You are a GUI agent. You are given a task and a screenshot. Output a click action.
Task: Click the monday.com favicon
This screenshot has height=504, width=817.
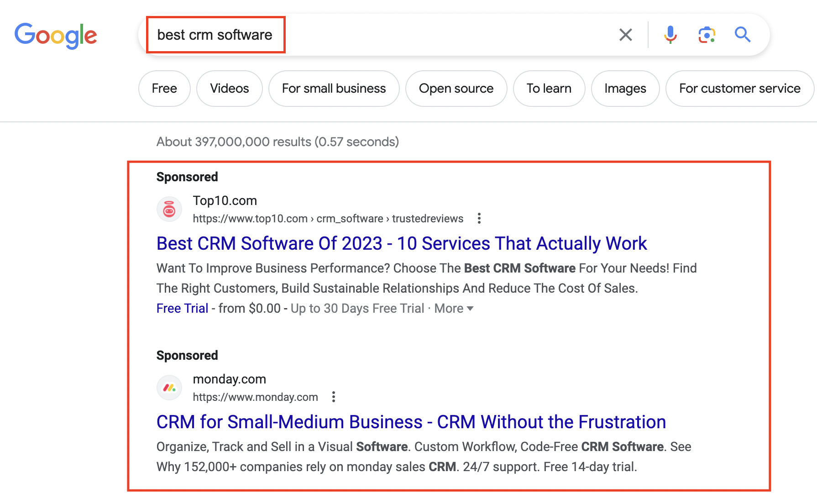coord(169,388)
